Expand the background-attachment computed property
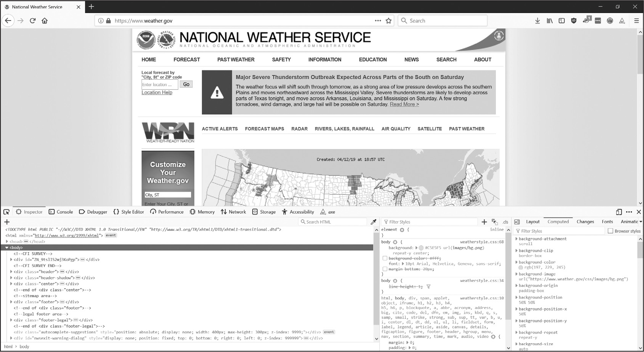Viewport: 644px width, 352px height. pyautogui.click(x=516, y=239)
